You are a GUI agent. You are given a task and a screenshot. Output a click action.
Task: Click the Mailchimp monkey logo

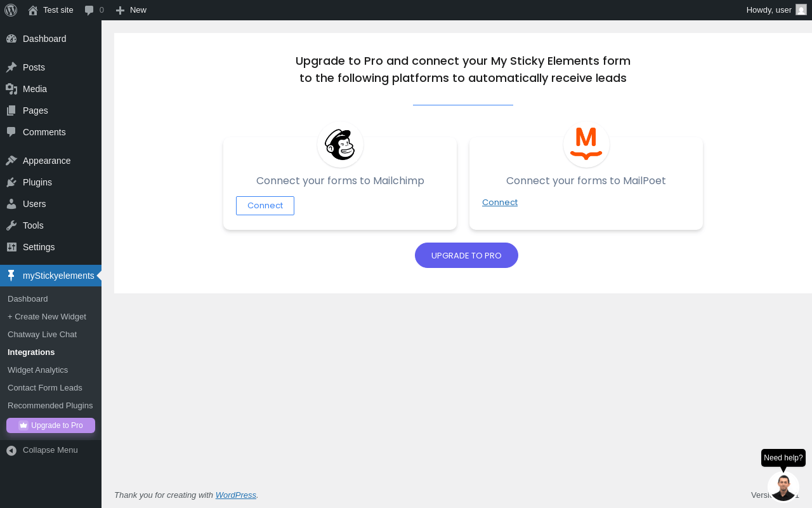340,145
